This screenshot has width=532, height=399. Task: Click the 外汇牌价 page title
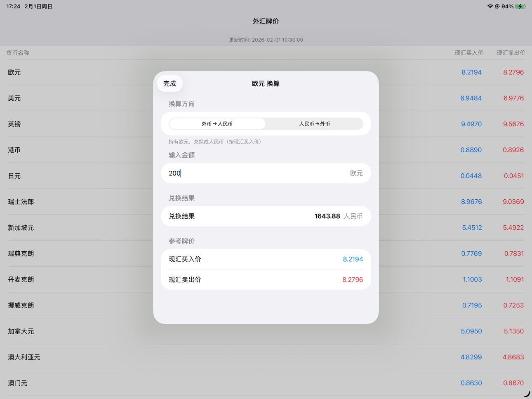[x=266, y=21]
